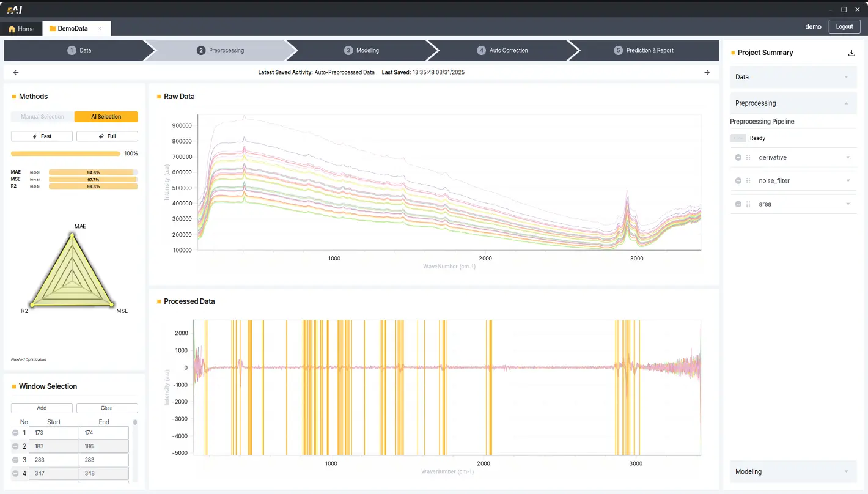Click the area step drag handle
Image resolution: width=868 pixels, height=494 pixels.
(x=748, y=204)
